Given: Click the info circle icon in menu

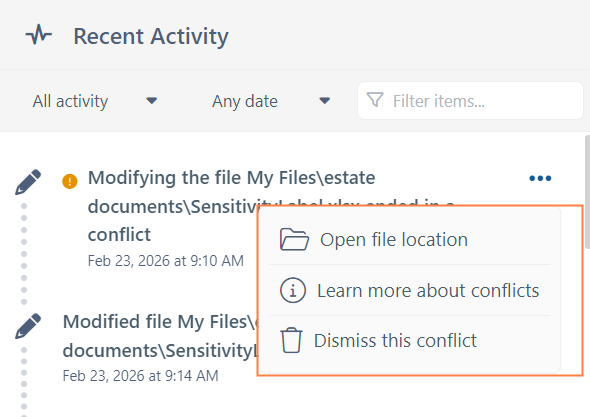Looking at the screenshot, I should (x=293, y=290).
